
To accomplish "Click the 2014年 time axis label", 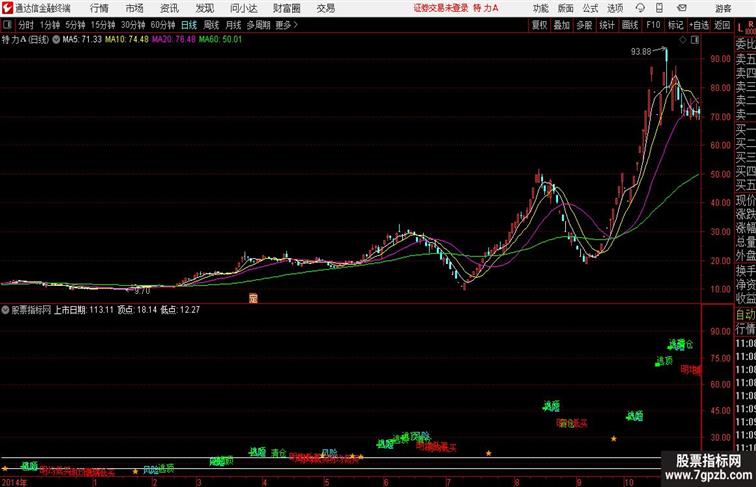I will (15, 482).
